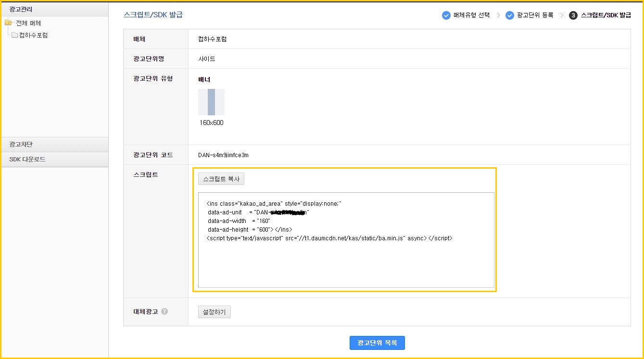Click the step 3 number icon
The image size is (644, 359).
tap(573, 15)
